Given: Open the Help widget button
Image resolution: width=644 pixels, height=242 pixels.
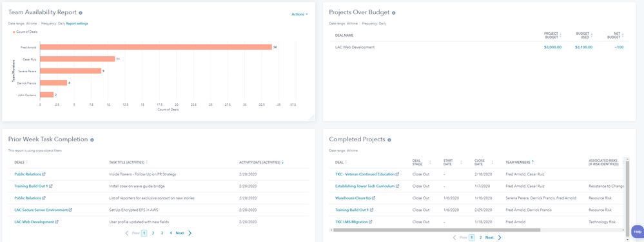Looking at the screenshot, I should (638, 232).
